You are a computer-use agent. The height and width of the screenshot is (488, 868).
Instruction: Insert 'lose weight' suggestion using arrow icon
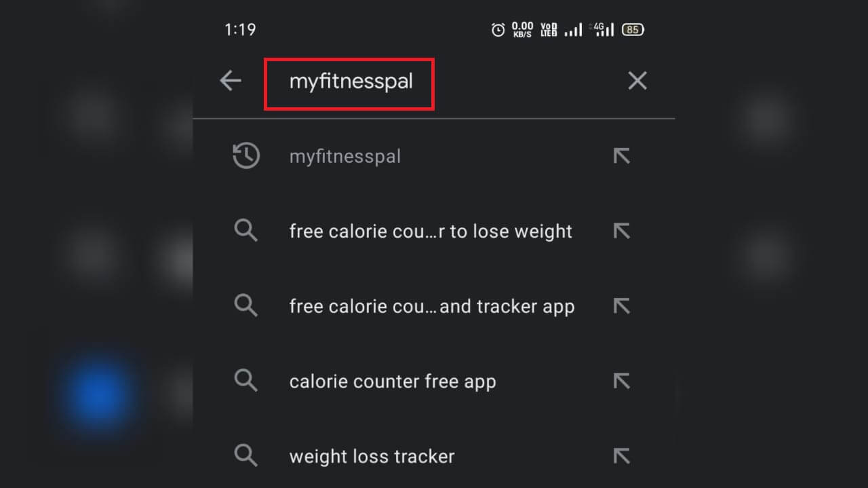[621, 231]
